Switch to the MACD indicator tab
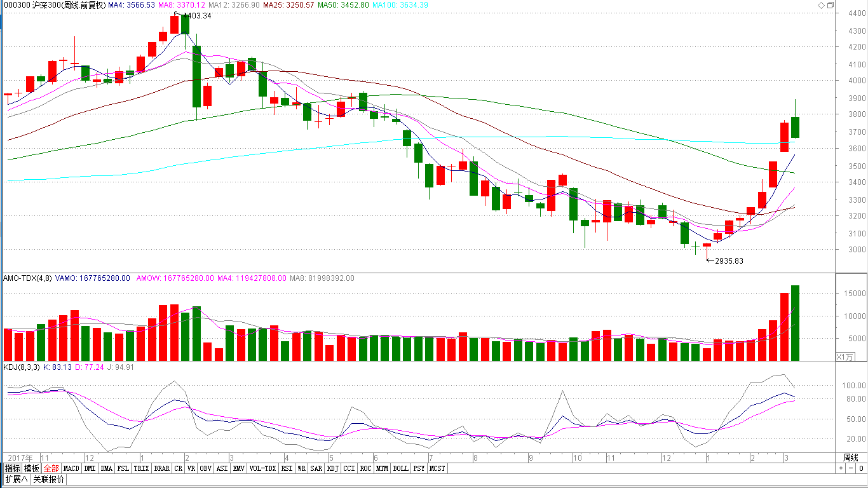This screenshot has width=868, height=488. (71, 468)
